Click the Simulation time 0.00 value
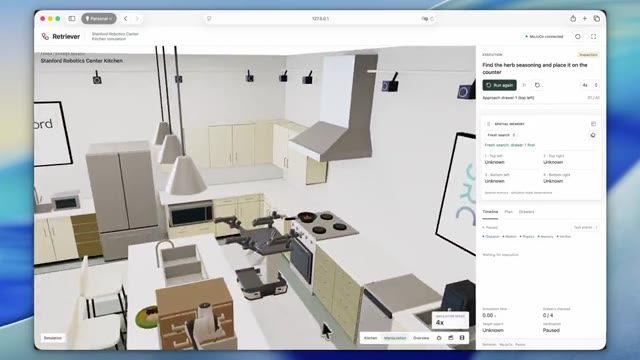640x360 pixels. click(489, 316)
